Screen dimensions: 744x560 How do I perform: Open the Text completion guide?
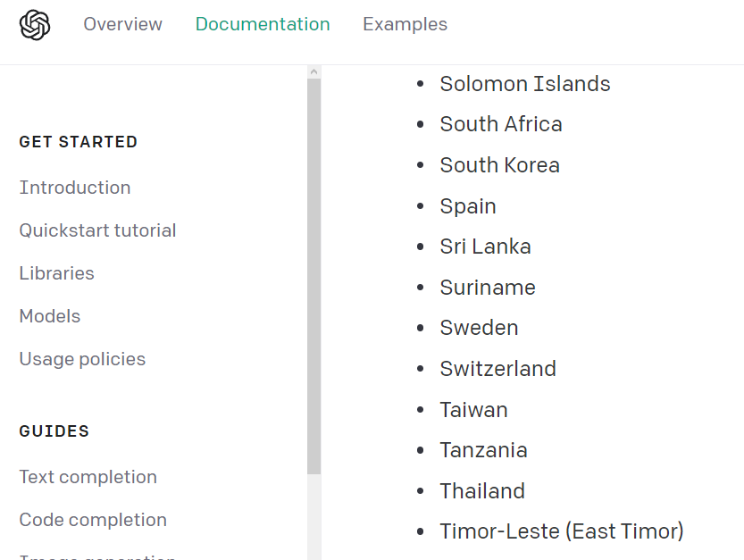(x=88, y=477)
